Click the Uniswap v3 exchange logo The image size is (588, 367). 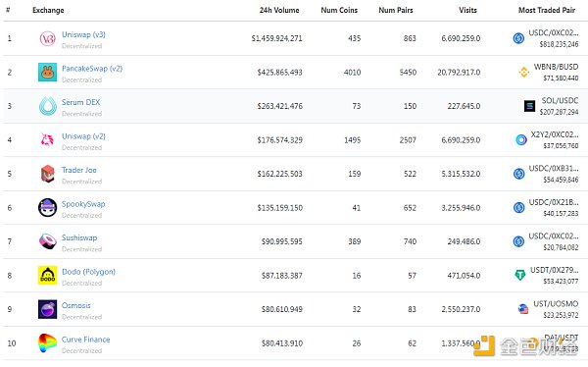coord(48,38)
